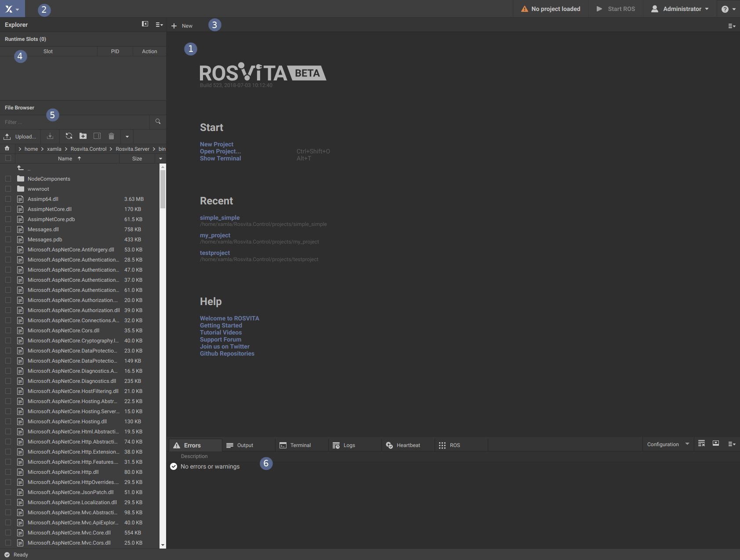Open the Github Repositories link
The width and height of the screenshot is (740, 560).
tap(227, 353)
